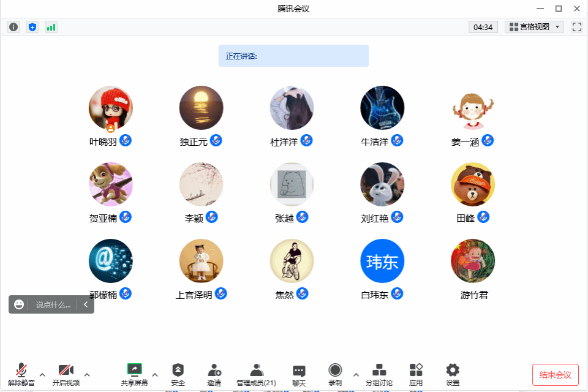Open the 应用 apps panel
Viewport: 588px width, 392px height.
[x=416, y=374]
